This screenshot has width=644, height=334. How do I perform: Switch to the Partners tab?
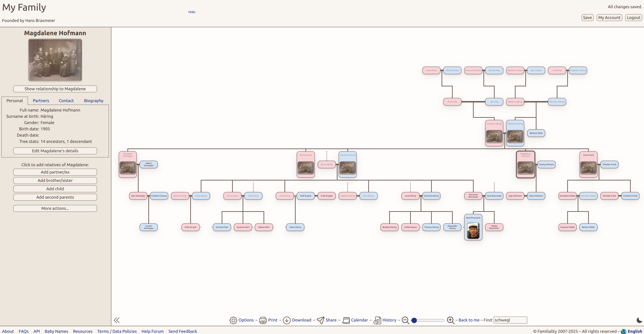[x=41, y=101]
